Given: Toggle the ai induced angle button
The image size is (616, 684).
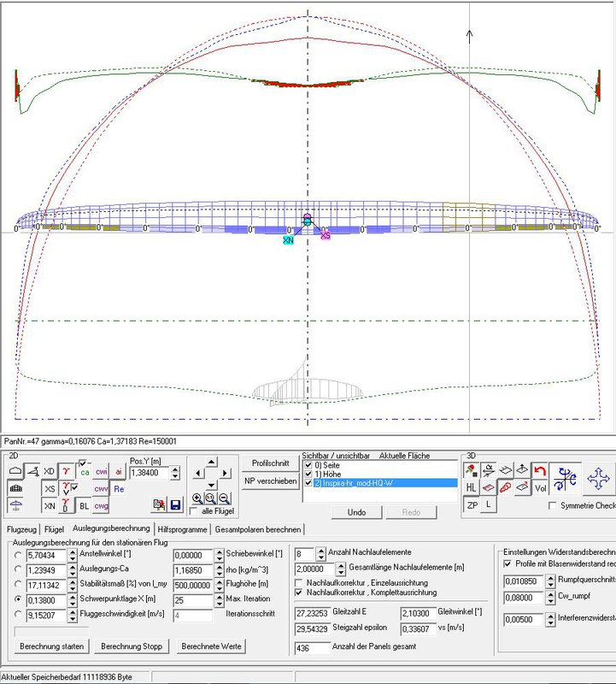Looking at the screenshot, I should [119, 472].
